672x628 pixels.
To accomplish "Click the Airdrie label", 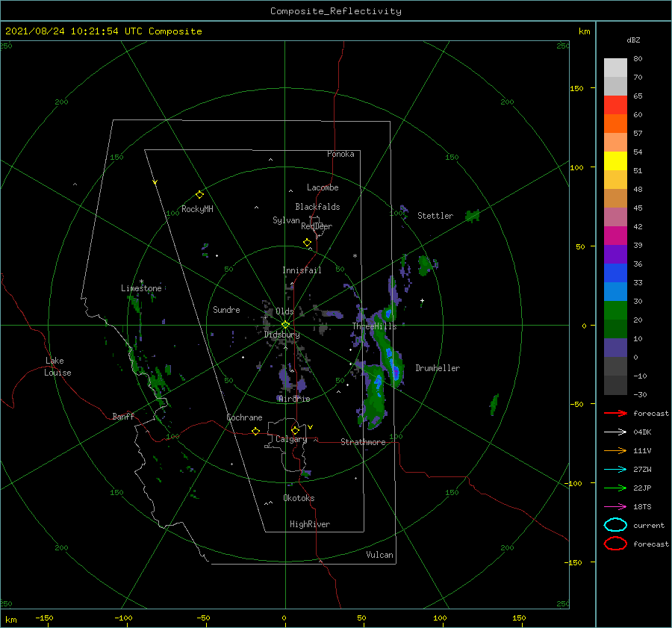I will pos(294,399).
